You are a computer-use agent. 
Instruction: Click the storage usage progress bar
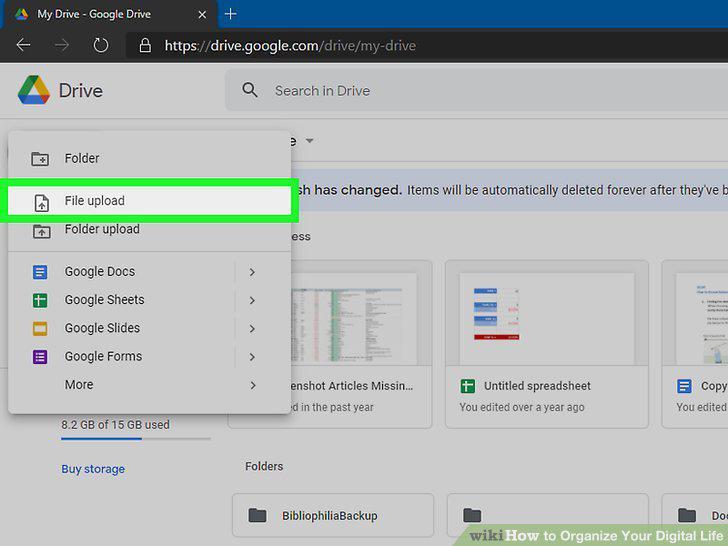point(136,438)
